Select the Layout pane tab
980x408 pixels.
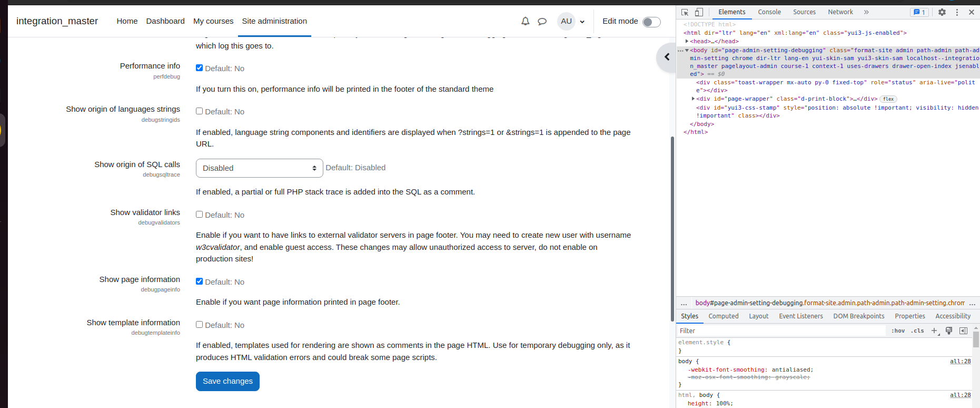click(759, 316)
